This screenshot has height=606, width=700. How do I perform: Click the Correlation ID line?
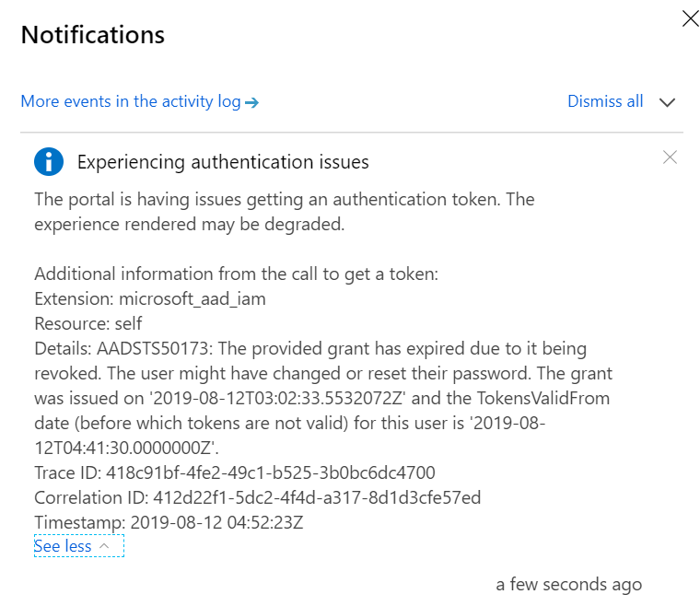coord(257,497)
